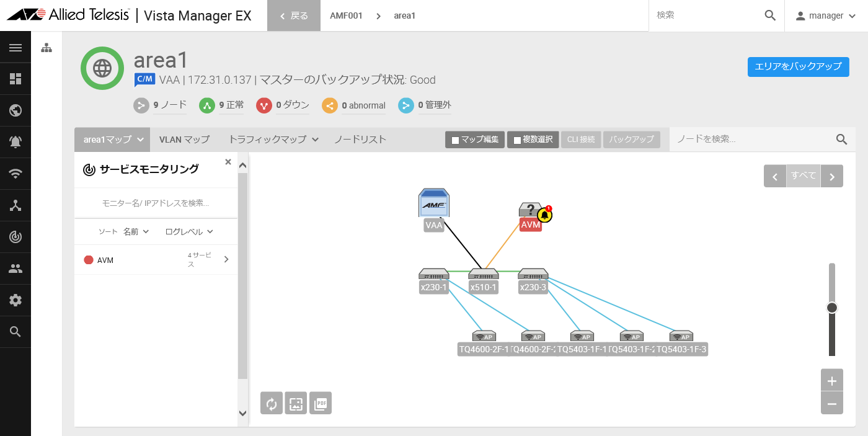Expand the トラフィックマップ dropdown
Viewport: 868px width, 436px height.
pyautogui.click(x=273, y=140)
